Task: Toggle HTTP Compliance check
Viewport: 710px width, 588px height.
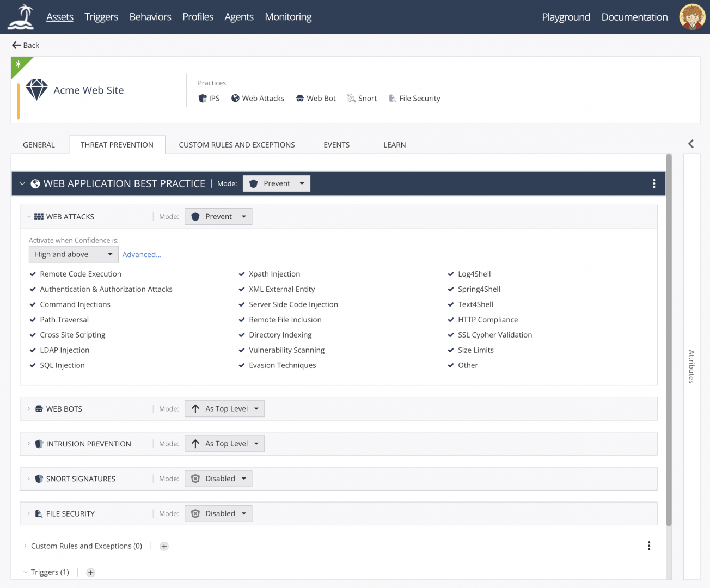Action: point(451,320)
